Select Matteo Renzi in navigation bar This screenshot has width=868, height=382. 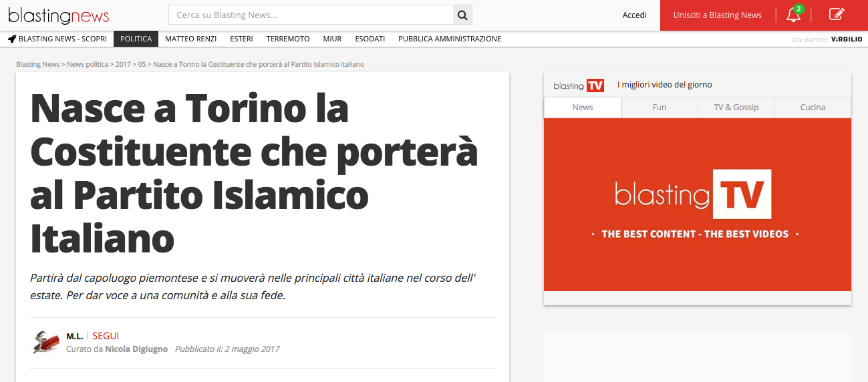pos(190,39)
